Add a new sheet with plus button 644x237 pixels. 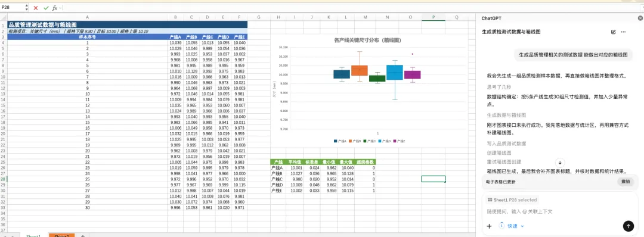(x=82, y=235)
